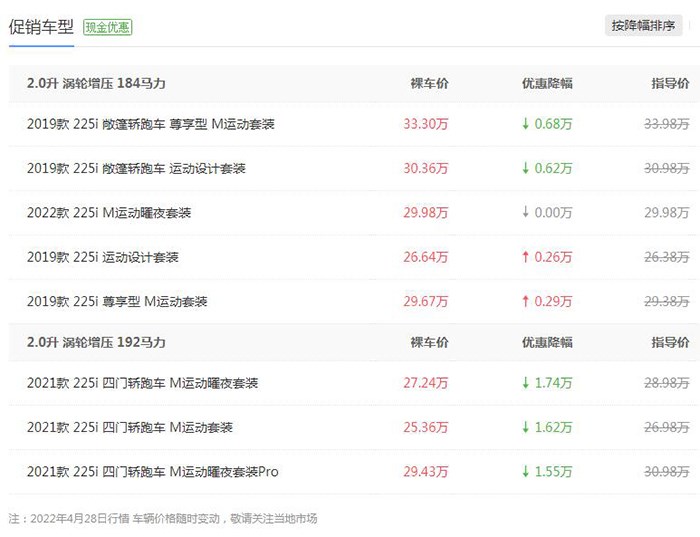
Task: Open 2019款 225i 尊享型 M运动套装 hardtop
Action: coord(117,301)
